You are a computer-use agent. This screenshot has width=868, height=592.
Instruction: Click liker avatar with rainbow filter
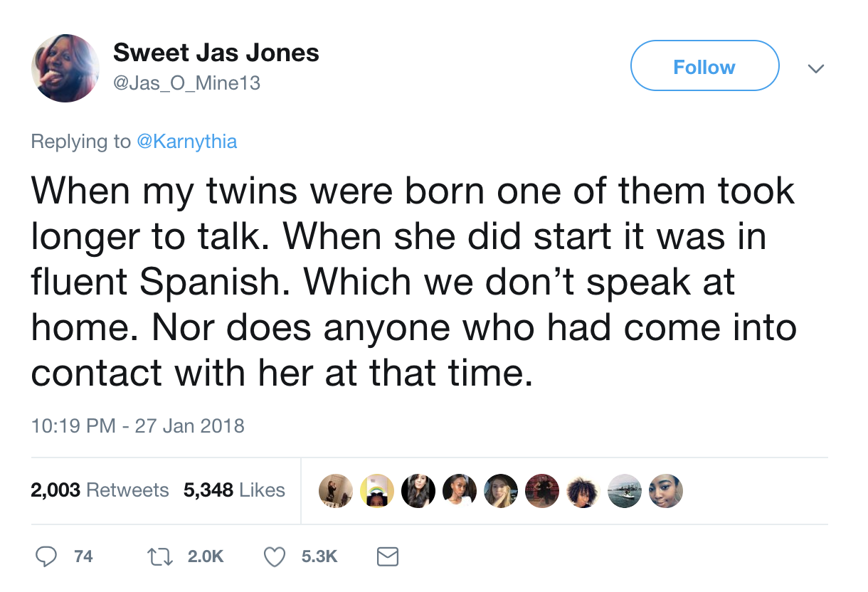[x=377, y=491]
